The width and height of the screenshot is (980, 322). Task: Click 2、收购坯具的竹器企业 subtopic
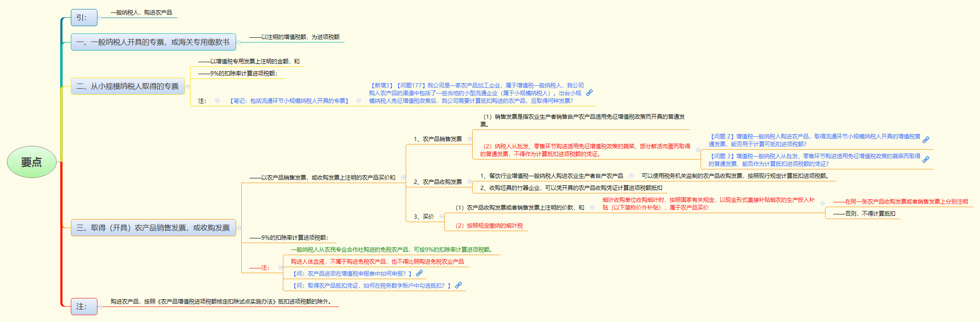(x=571, y=188)
